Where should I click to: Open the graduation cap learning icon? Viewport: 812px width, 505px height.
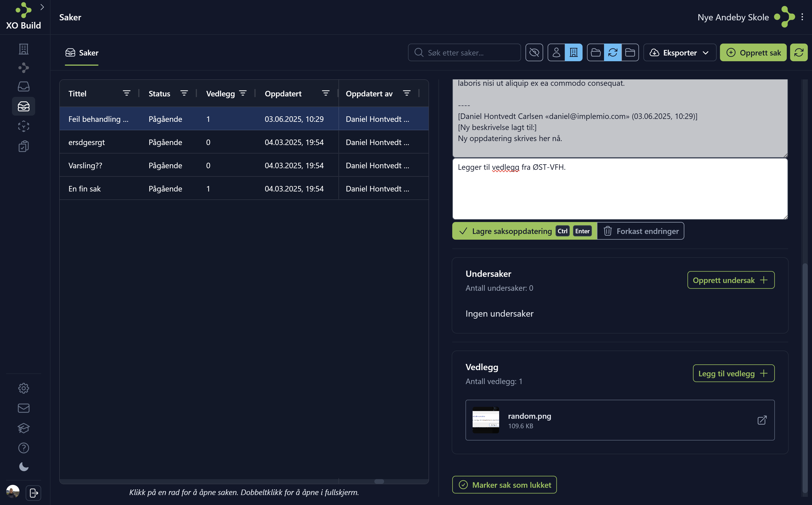pyautogui.click(x=23, y=428)
